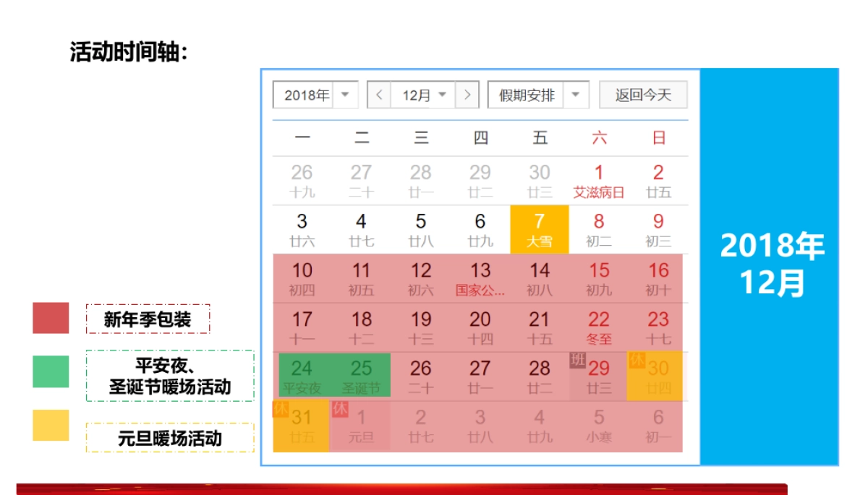The height and width of the screenshot is (495, 868).
Task: Select the 平安夜 date December 24
Action: coord(302,375)
